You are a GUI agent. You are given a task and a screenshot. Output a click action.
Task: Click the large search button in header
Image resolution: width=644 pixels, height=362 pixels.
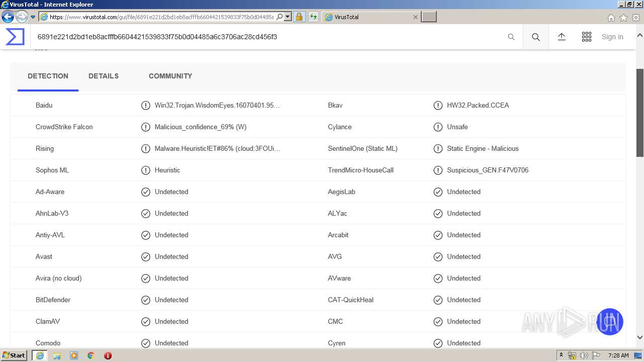coord(536,37)
